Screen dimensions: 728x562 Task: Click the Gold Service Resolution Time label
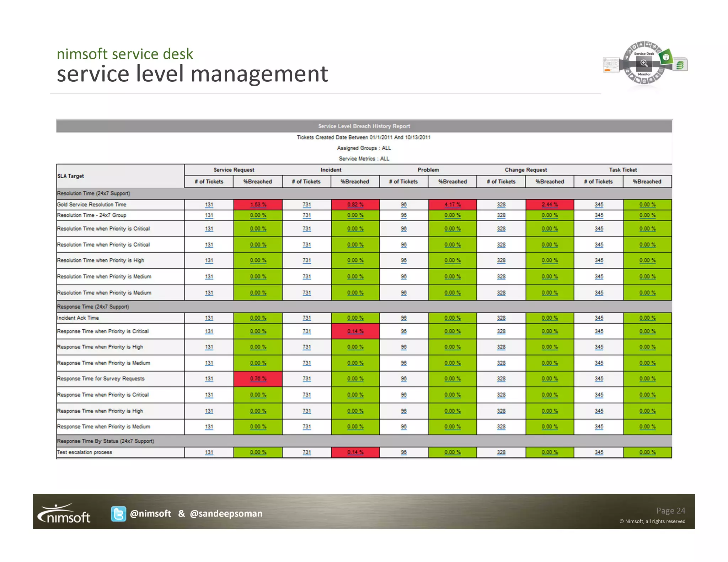tap(92, 205)
